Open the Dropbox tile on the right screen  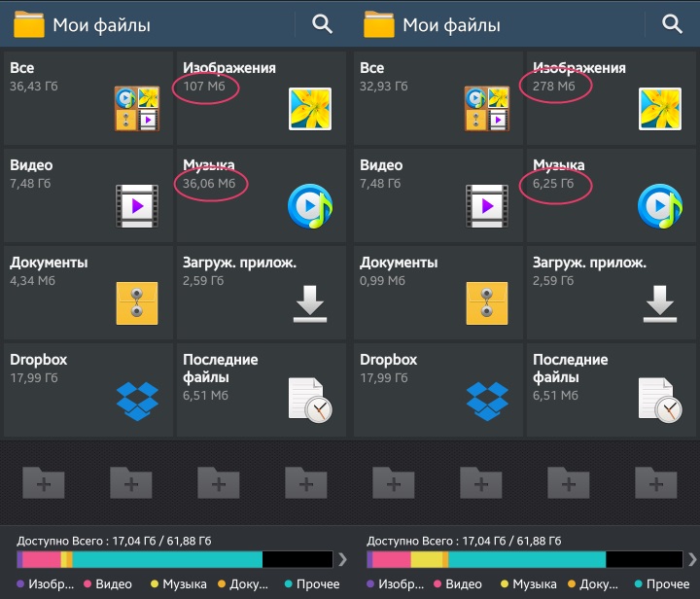[x=437, y=389]
